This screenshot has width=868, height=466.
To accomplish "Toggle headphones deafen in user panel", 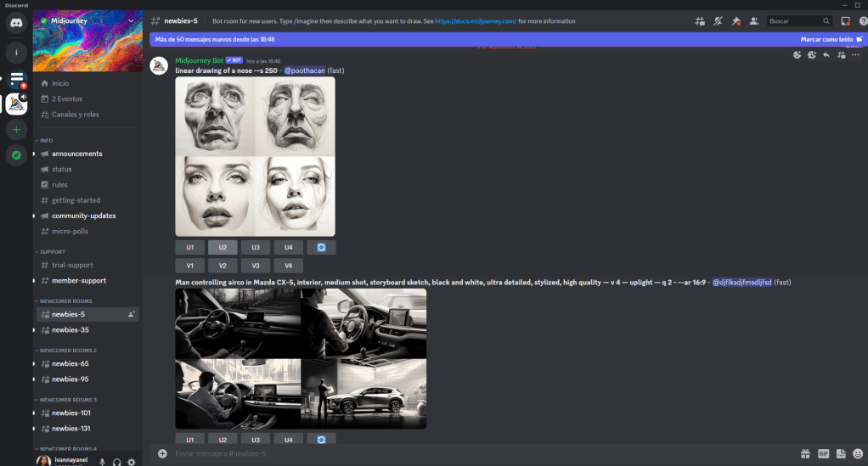I will point(117,462).
